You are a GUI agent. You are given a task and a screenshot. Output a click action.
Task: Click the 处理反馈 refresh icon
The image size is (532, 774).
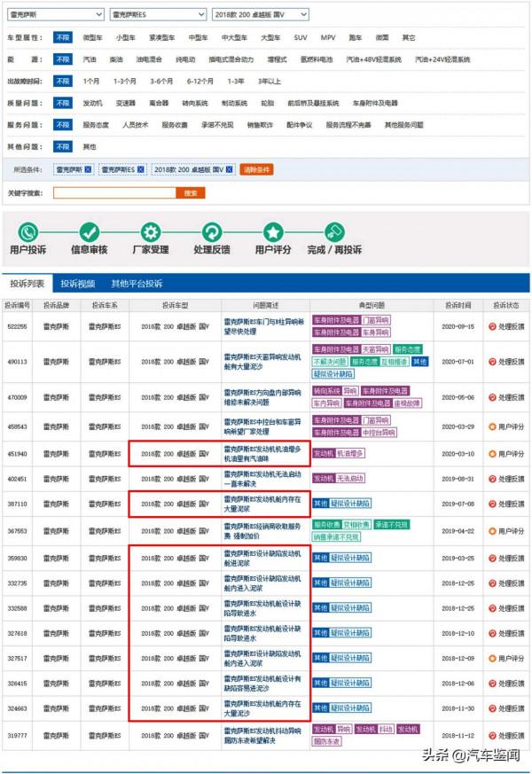click(x=211, y=232)
